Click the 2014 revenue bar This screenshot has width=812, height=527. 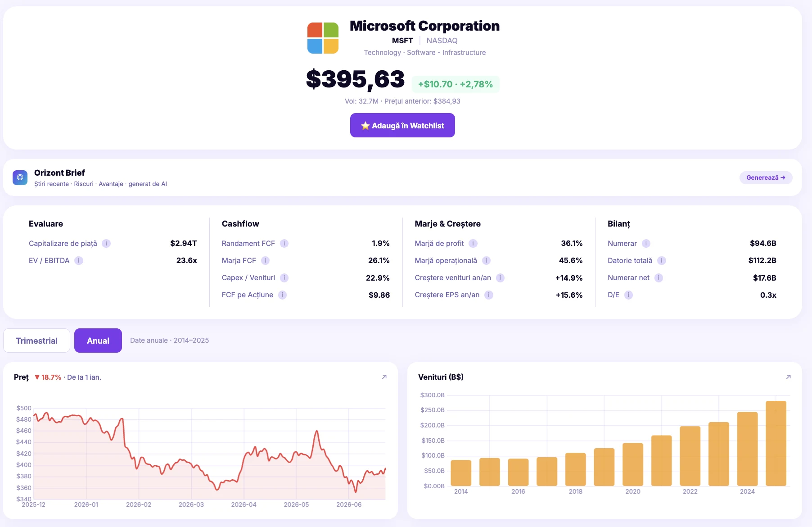pyautogui.click(x=461, y=473)
